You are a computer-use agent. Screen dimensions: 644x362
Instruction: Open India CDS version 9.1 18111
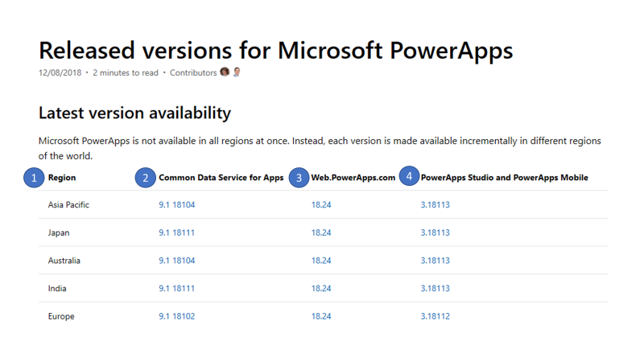[176, 288]
